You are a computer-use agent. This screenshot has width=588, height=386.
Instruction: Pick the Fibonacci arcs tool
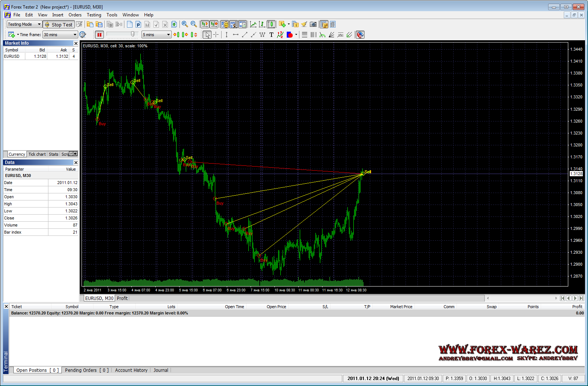coord(322,35)
